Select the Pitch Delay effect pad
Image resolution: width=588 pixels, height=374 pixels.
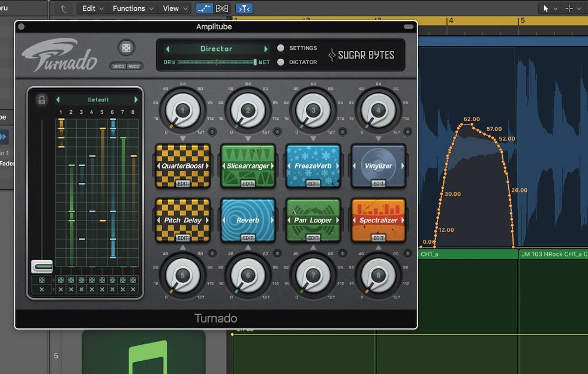[182, 220]
